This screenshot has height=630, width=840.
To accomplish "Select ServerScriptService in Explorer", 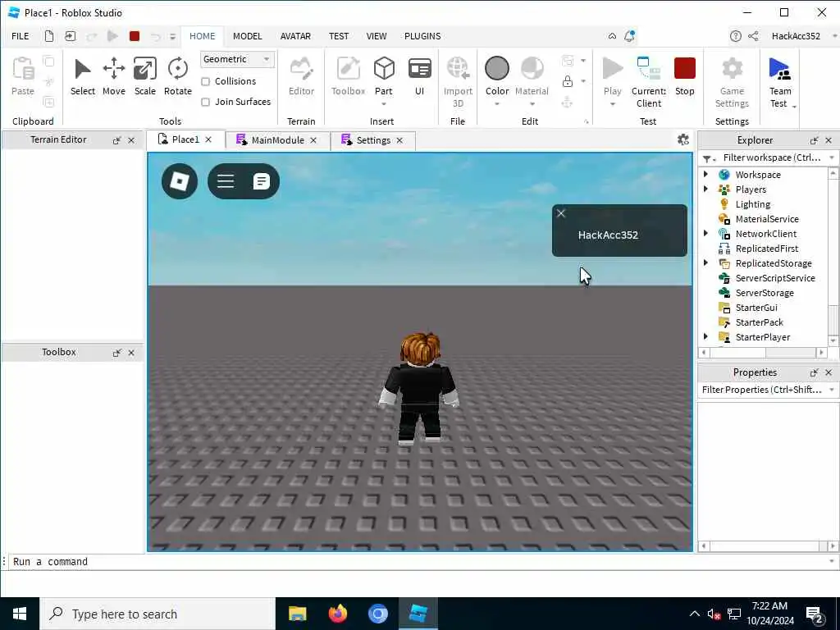I will (775, 278).
